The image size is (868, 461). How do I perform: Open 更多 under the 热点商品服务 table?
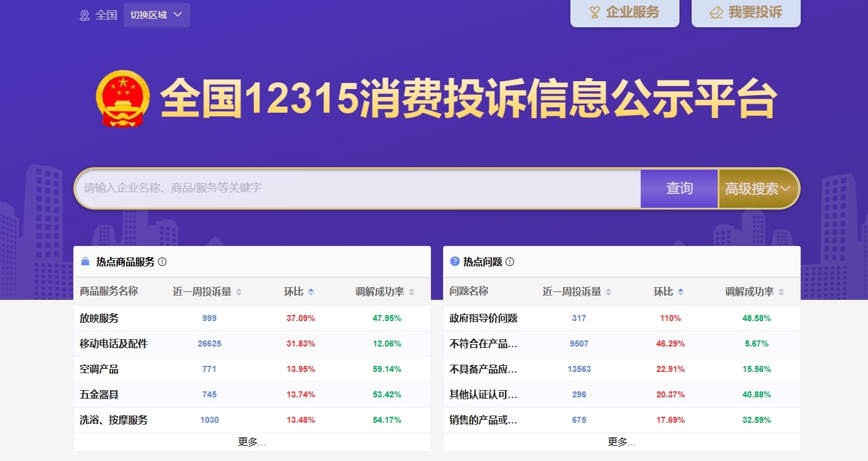point(252,442)
